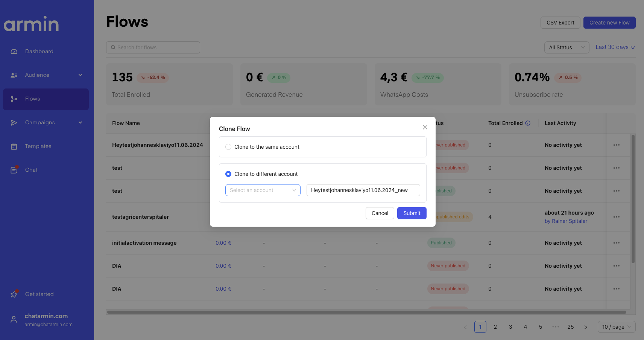Screen dimensions: 644x340
Task: Close the Clone Flow dialog
Action: (425, 127)
